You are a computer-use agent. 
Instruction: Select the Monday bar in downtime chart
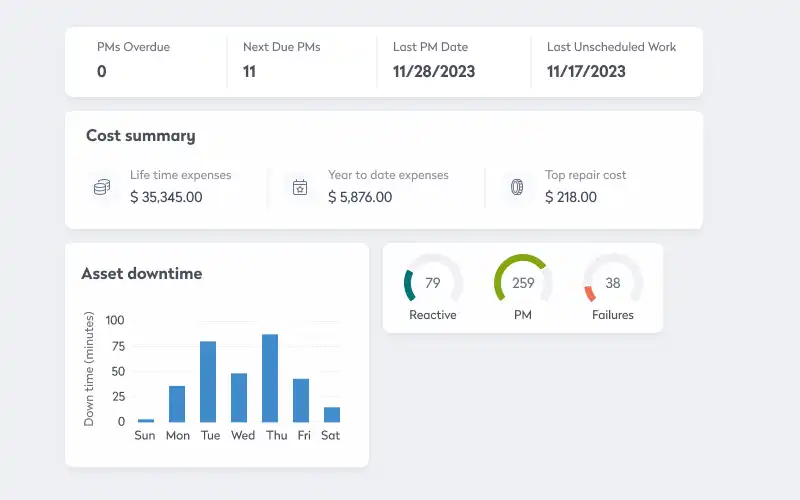(x=177, y=404)
